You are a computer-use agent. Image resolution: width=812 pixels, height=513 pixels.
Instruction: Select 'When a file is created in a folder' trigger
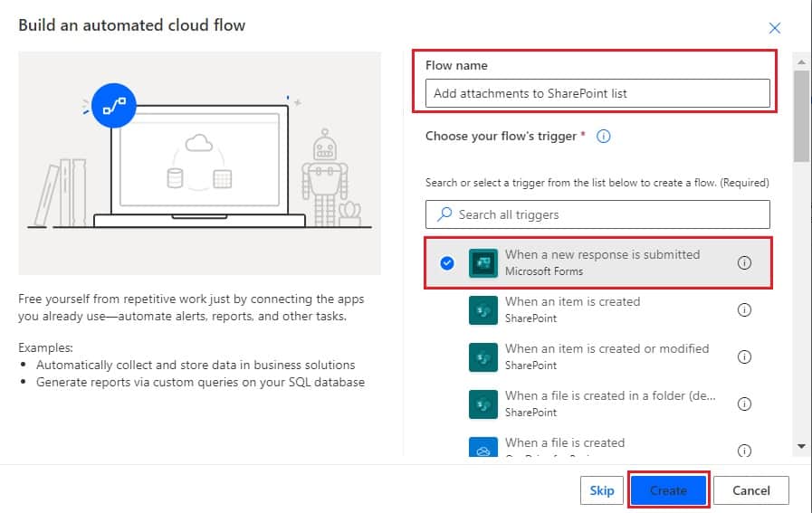click(x=610, y=396)
